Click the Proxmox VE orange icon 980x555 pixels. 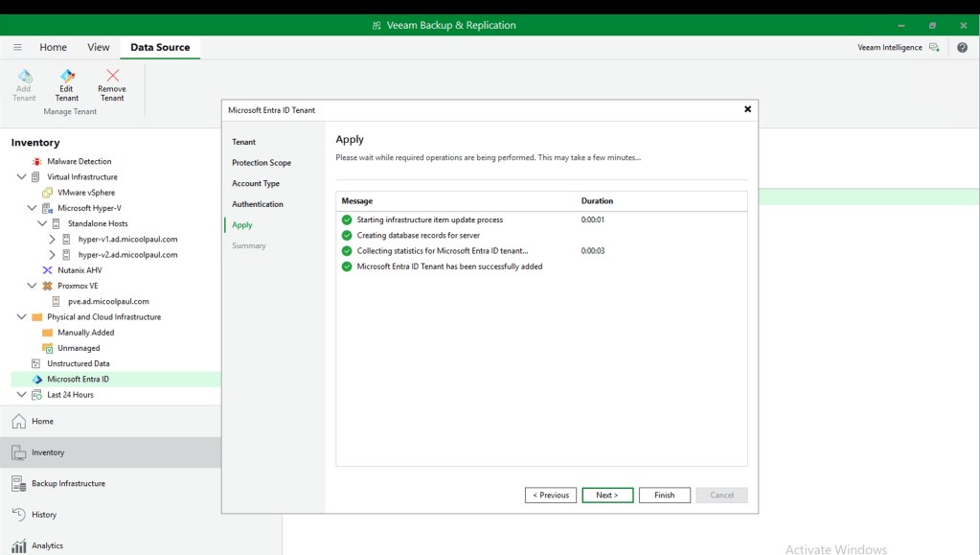pyautogui.click(x=47, y=286)
